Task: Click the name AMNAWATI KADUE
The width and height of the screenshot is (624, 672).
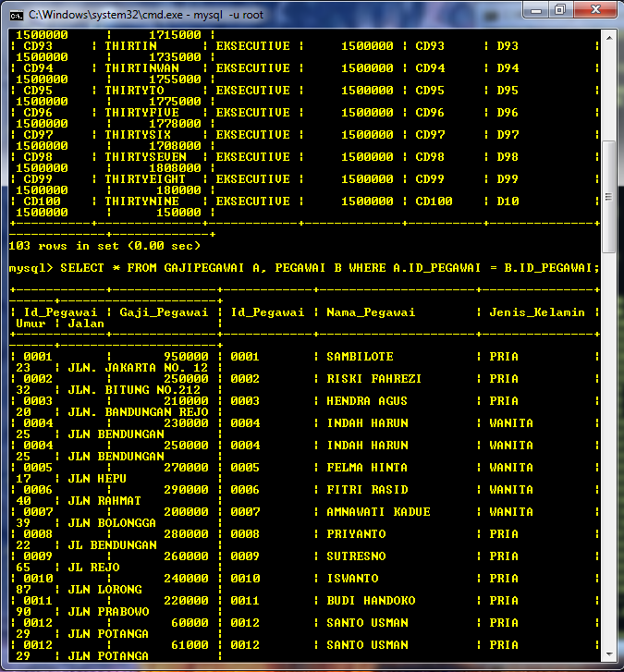Action: [378, 512]
